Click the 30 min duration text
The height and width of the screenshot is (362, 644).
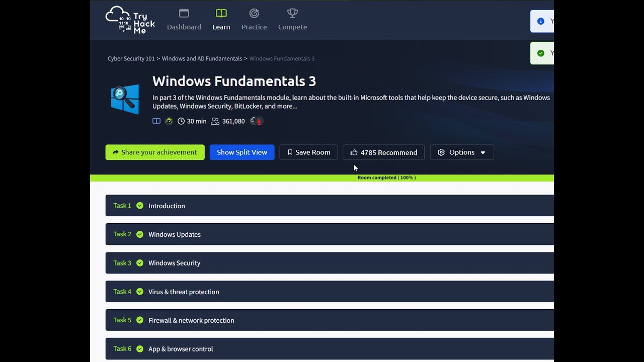click(197, 121)
